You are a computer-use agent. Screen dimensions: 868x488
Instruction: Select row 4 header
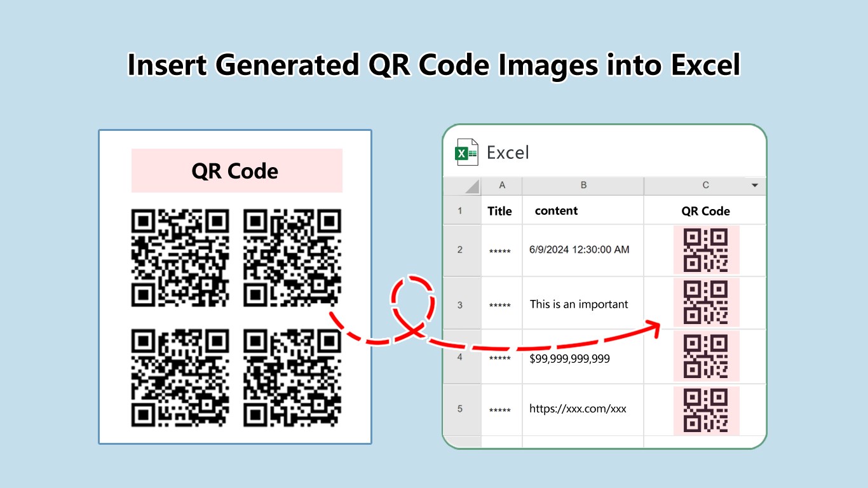(461, 357)
